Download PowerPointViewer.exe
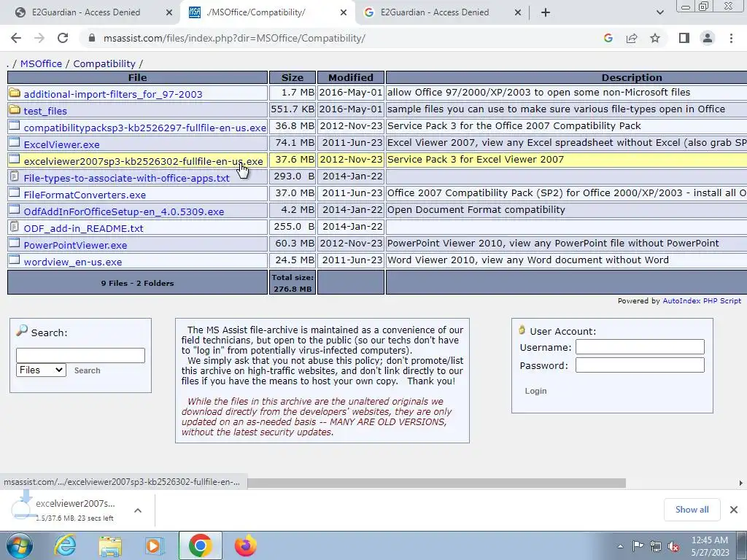 (x=75, y=245)
